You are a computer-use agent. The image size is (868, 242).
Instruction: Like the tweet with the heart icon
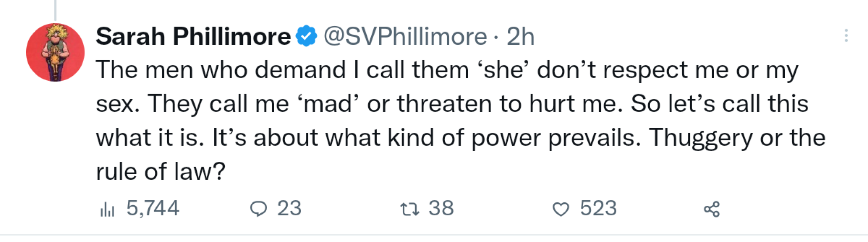tap(561, 209)
